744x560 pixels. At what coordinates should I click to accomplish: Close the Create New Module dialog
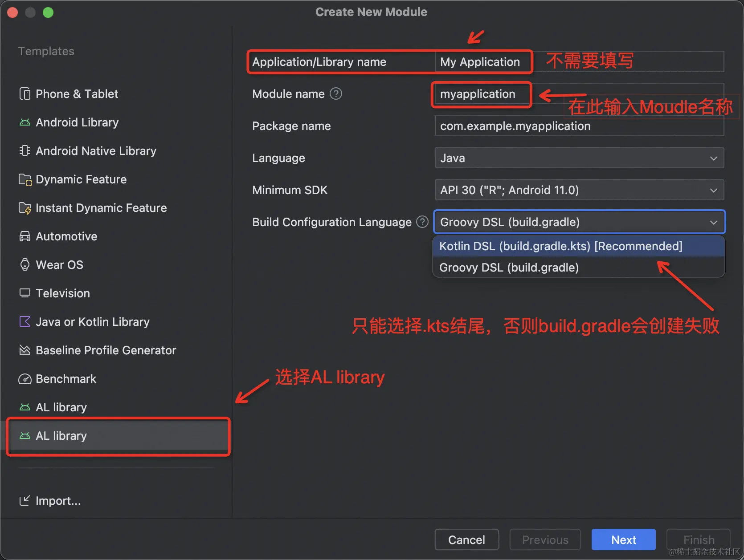coord(12,12)
